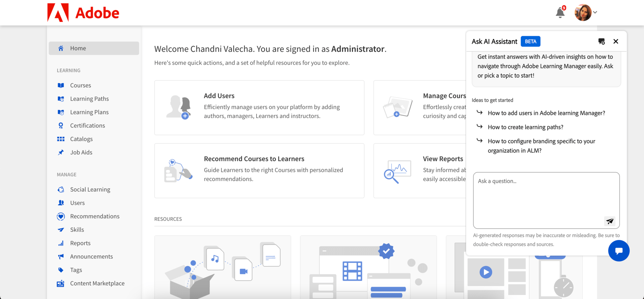The width and height of the screenshot is (644, 299).
Task: Click the notification bell icon
Action: click(560, 13)
